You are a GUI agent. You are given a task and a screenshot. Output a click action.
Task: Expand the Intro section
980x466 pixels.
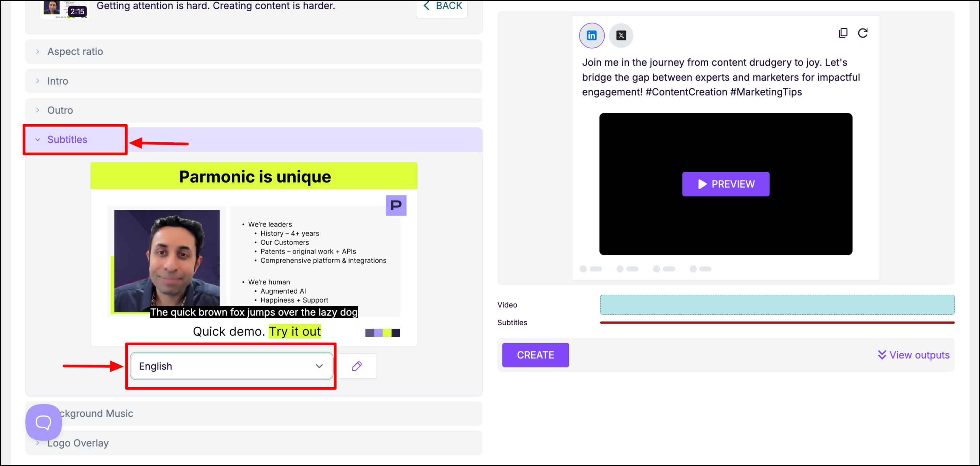[254, 81]
